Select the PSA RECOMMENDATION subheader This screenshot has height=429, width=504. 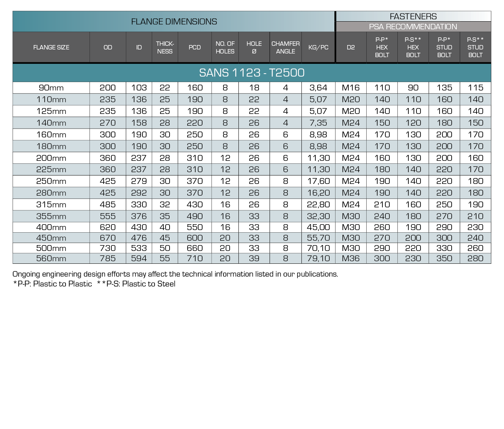point(413,27)
